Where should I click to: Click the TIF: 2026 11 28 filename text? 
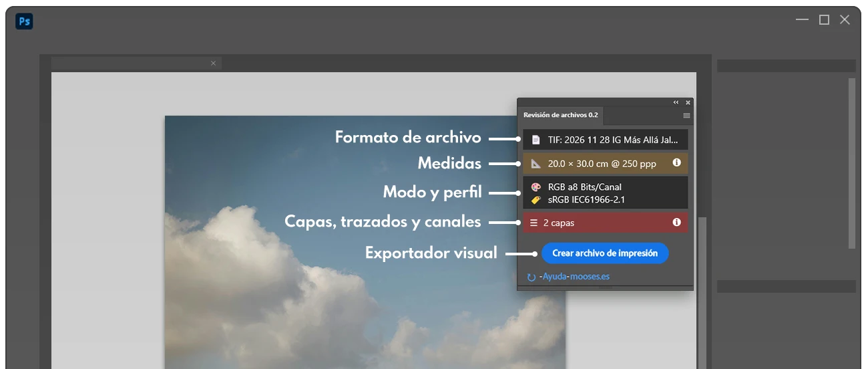tap(612, 140)
